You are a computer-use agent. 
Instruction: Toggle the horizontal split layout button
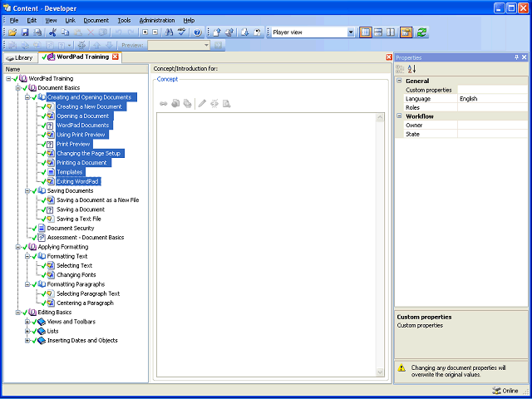click(378, 32)
